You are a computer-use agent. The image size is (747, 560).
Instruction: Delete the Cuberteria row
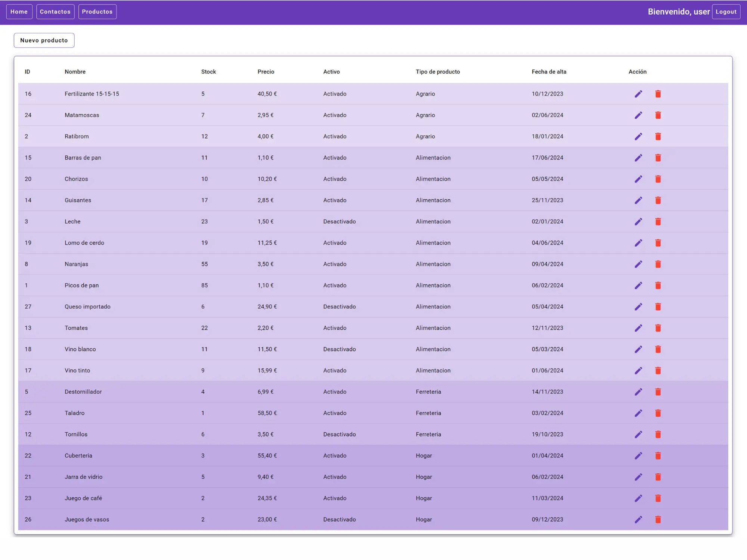658,455
